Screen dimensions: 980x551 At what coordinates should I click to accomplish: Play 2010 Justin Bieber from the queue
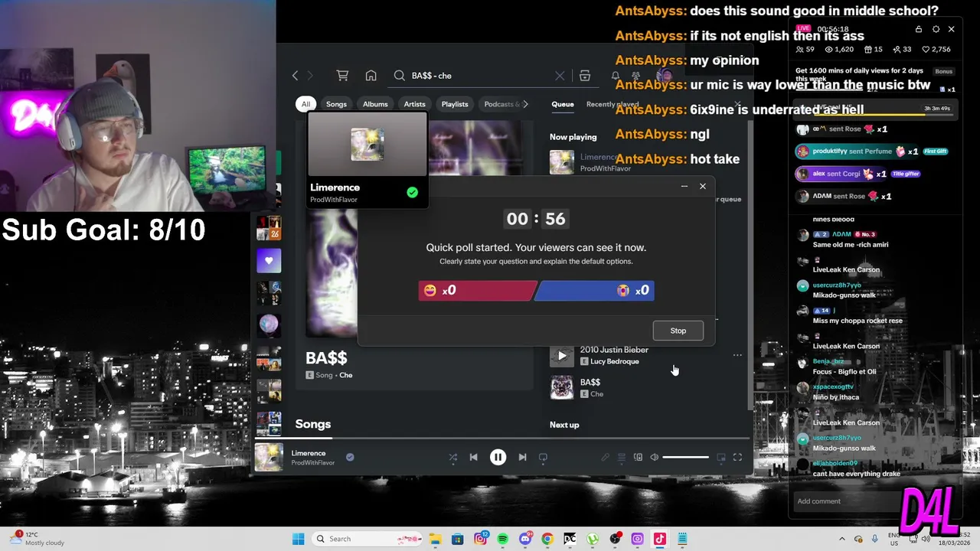pos(561,356)
